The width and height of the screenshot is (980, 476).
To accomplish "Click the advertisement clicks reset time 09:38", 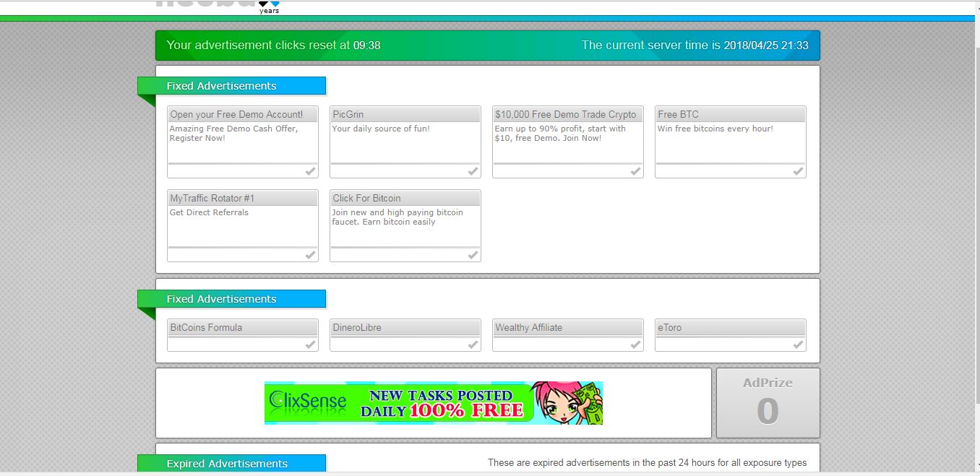I will click(x=366, y=45).
